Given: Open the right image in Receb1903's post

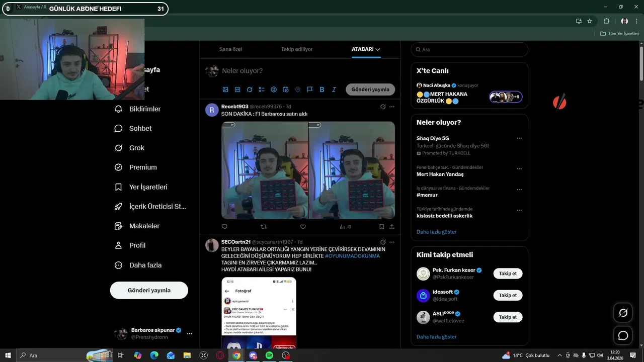Looking at the screenshot, I should 352,170.
